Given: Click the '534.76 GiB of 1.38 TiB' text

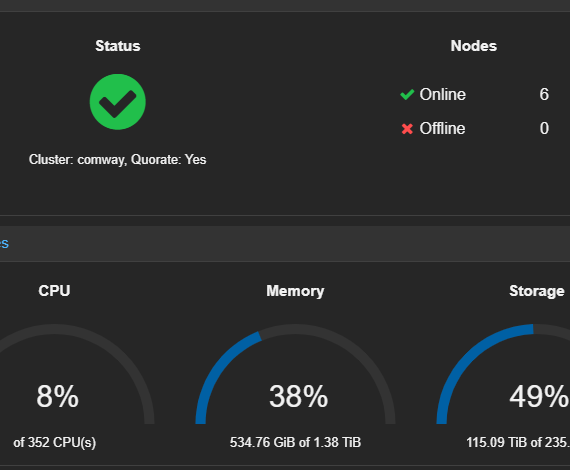Looking at the screenshot, I should (295, 442).
